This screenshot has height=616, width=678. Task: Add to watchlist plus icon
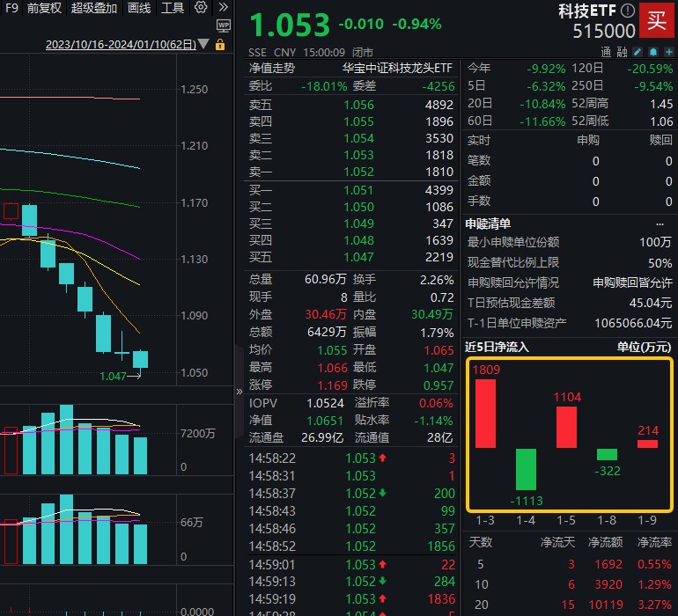(x=669, y=52)
